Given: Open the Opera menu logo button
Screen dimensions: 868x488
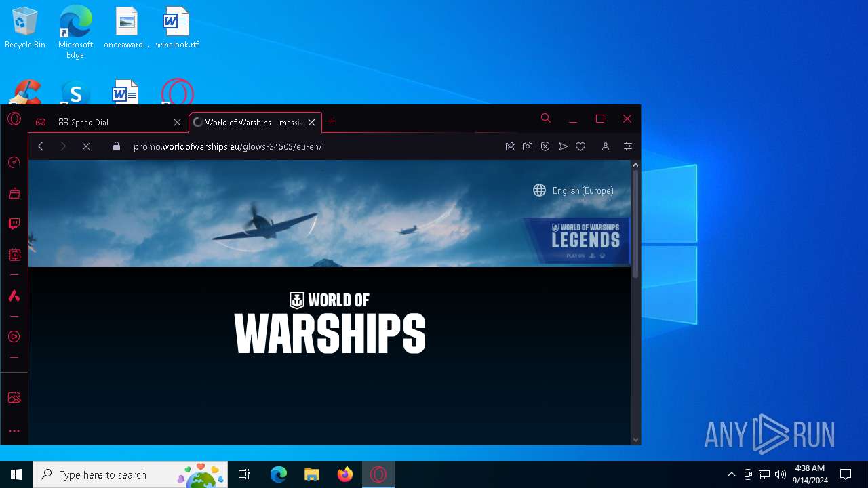Looking at the screenshot, I should pos(14,120).
